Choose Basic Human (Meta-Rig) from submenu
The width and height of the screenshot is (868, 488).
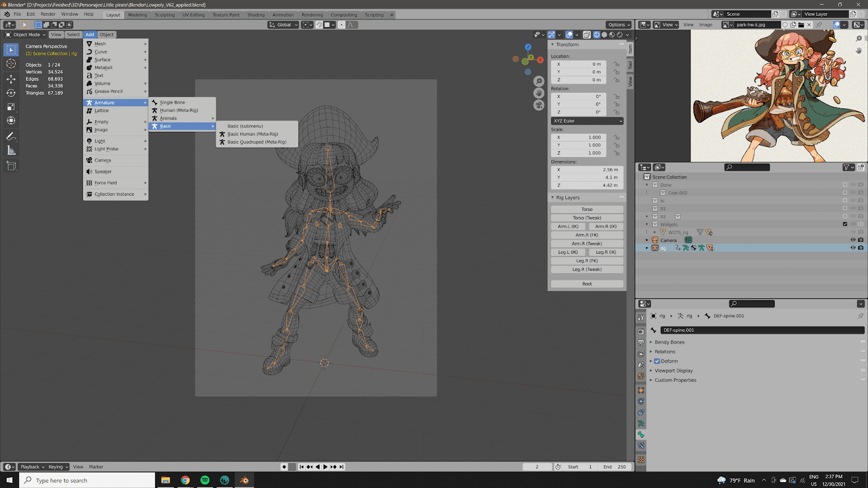(252, 134)
